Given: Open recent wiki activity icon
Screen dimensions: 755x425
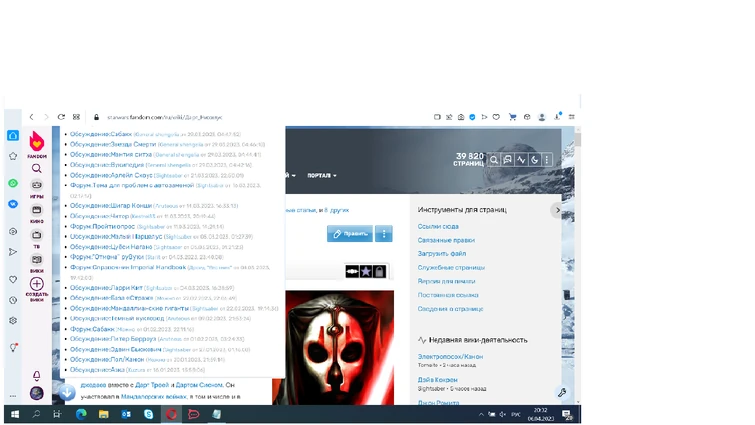Looking at the screenshot, I should tap(521, 160).
